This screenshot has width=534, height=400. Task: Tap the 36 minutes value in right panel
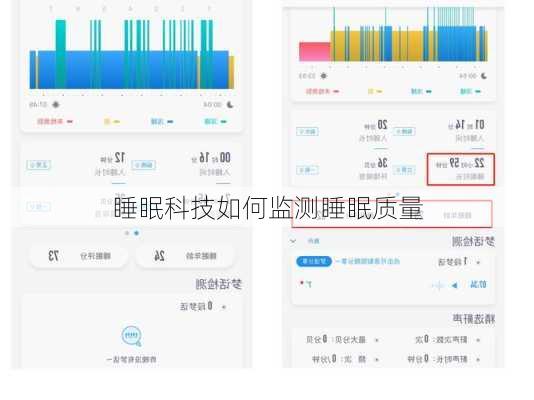(376, 164)
